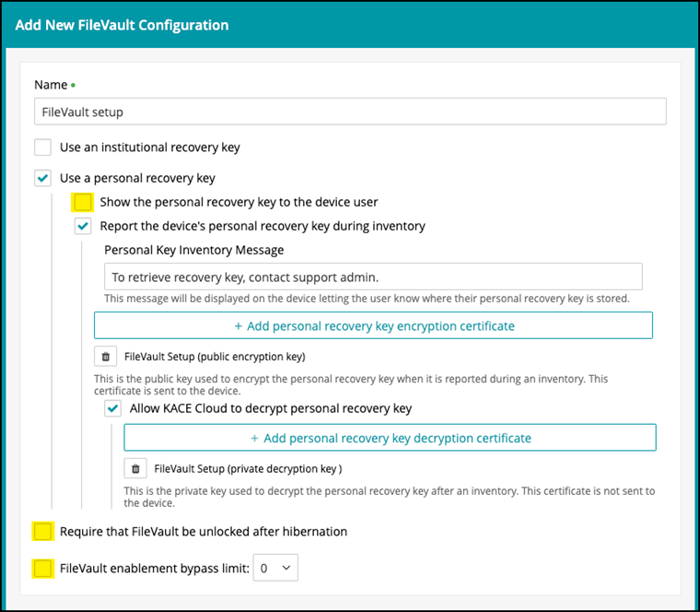This screenshot has height=612, width=700.
Task: Focus the Personal Key Inventory Message field
Action: [373, 277]
